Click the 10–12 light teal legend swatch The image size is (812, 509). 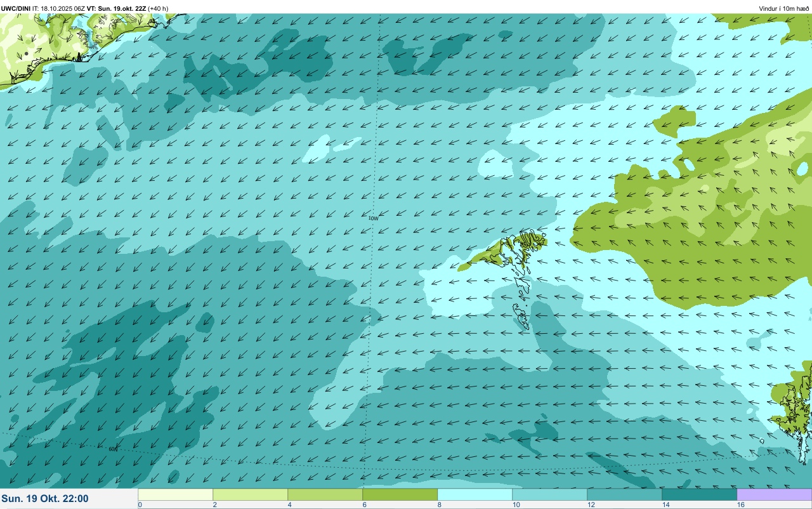pos(549,494)
